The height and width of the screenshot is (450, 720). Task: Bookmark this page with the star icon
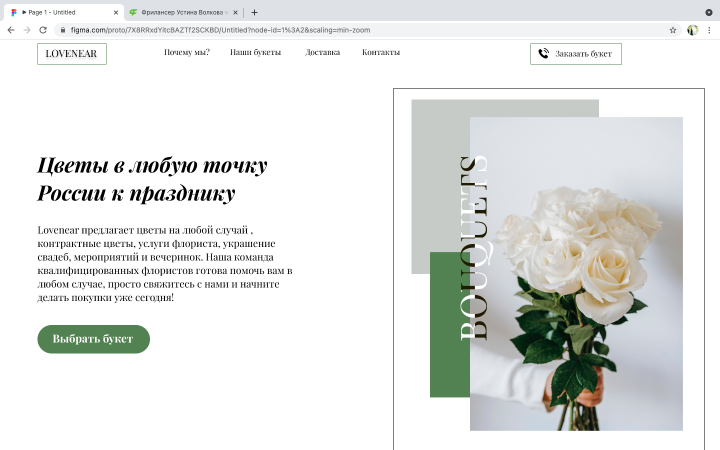pos(673,30)
